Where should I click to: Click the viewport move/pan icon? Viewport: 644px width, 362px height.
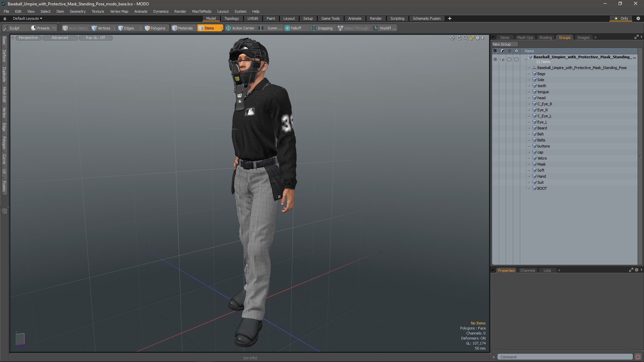coord(452,38)
